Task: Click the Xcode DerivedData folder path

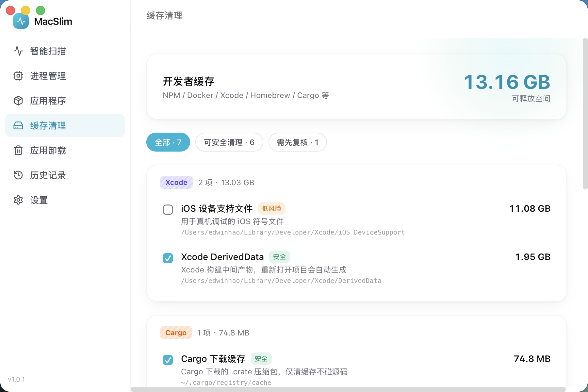Action: point(281,281)
